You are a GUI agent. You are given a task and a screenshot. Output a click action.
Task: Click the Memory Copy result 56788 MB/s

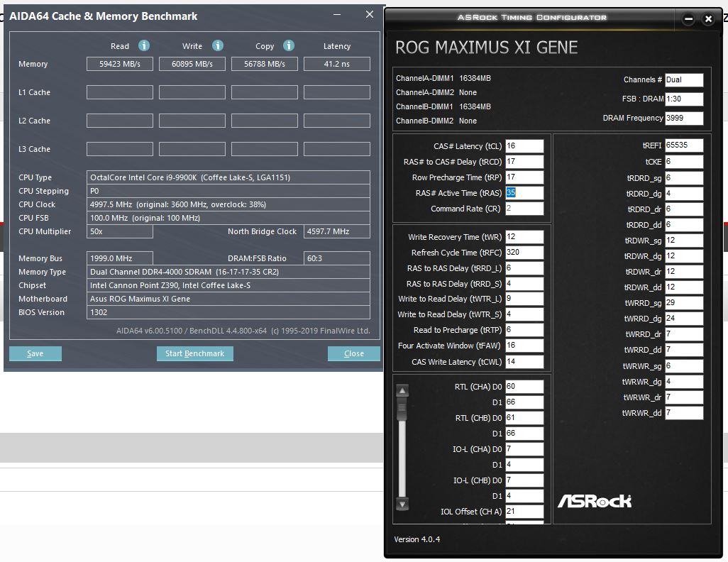265,64
